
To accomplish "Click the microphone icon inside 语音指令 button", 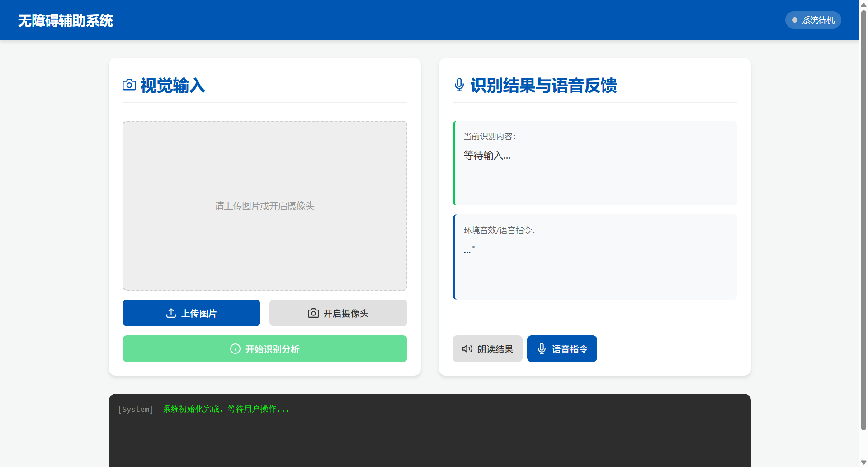I will 542,348.
